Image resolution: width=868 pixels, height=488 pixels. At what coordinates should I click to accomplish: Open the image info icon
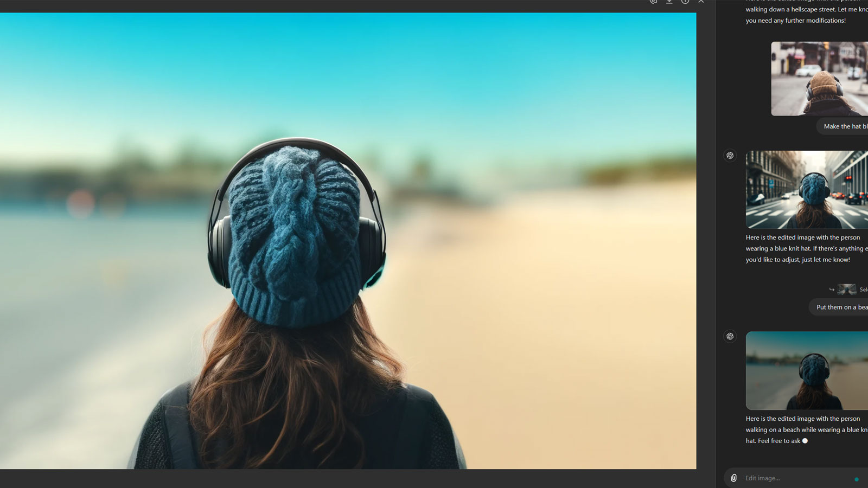coord(685,2)
